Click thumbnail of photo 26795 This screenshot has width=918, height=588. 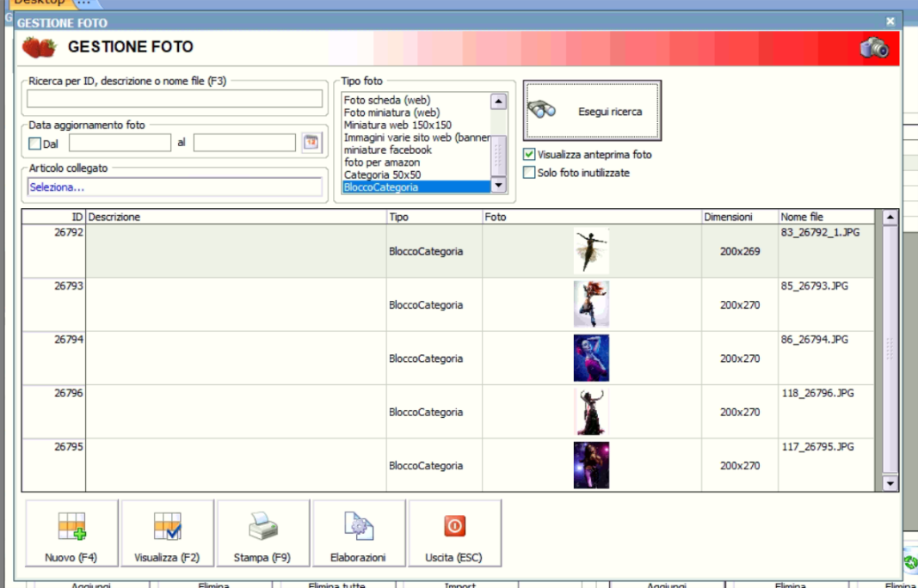(x=591, y=465)
